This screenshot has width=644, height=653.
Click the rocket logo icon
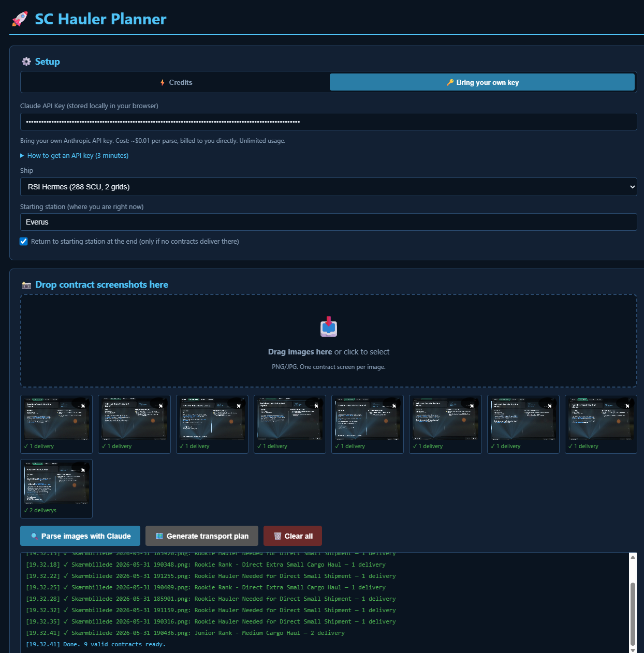click(20, 19)
